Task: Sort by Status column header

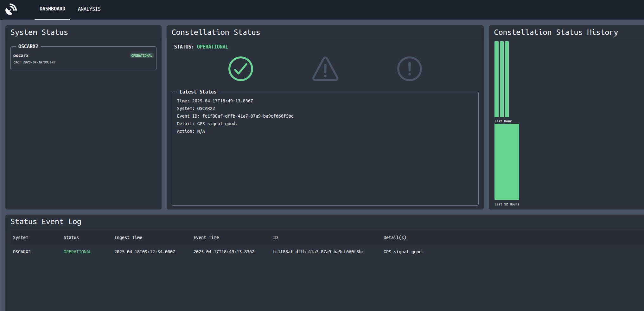Action: tap(71, 237)
